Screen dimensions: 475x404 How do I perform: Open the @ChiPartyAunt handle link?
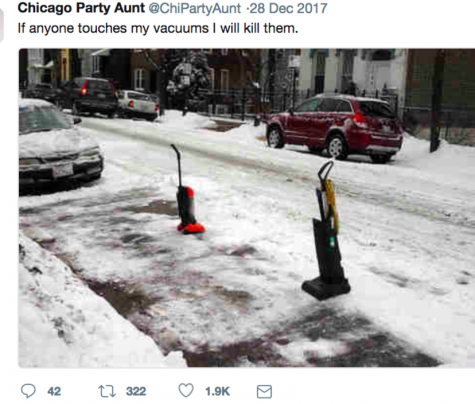tap(194, 8)
